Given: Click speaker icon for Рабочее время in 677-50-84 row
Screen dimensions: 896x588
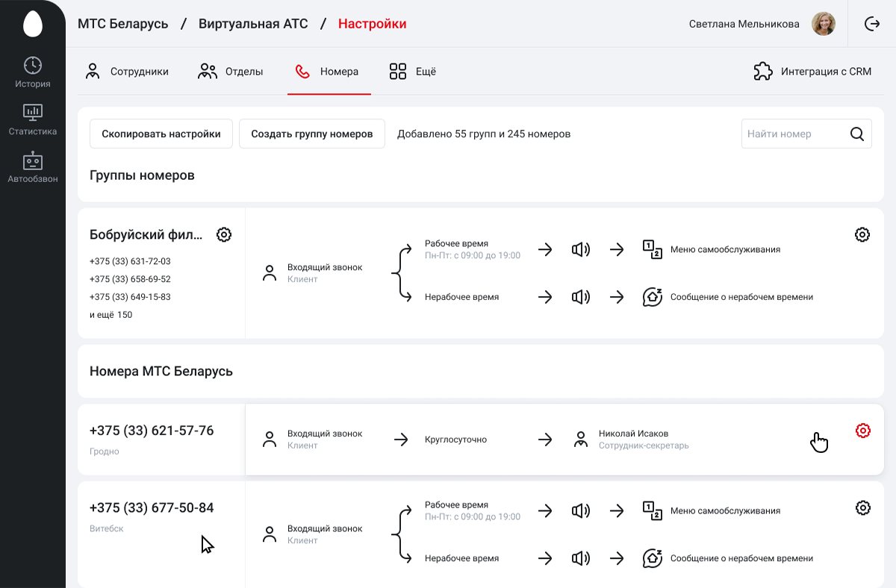Looking at the screenshot, I should coord(581,511).
